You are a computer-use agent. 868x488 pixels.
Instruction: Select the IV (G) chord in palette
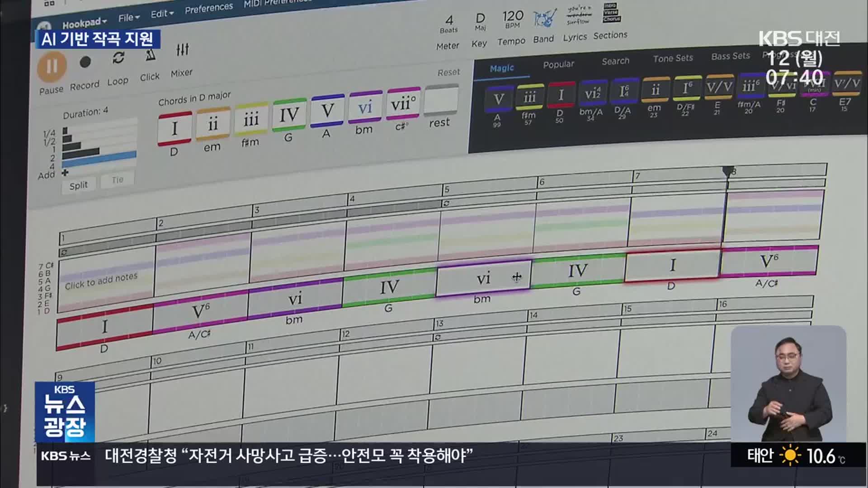tap(289, 115)
